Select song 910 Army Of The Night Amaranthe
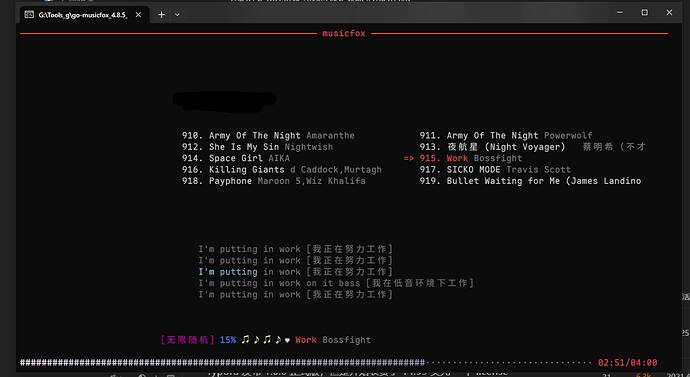 (x=268, y=135)
